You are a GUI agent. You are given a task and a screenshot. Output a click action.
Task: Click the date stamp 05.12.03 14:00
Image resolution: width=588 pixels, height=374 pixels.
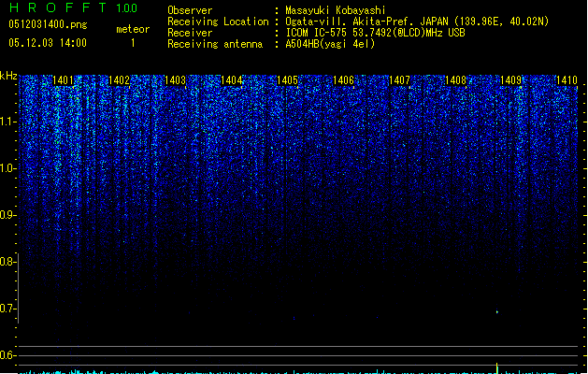tap(48, 43)
